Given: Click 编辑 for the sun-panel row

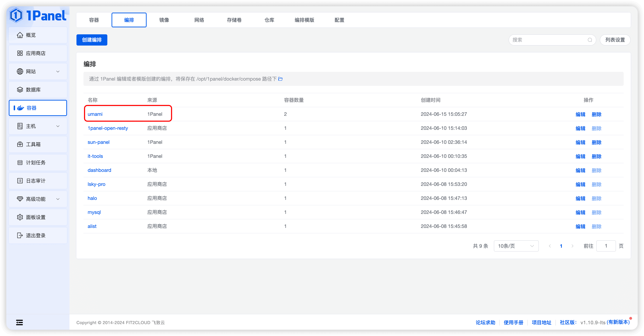Looking at the screenshot, I should point(580,142).
